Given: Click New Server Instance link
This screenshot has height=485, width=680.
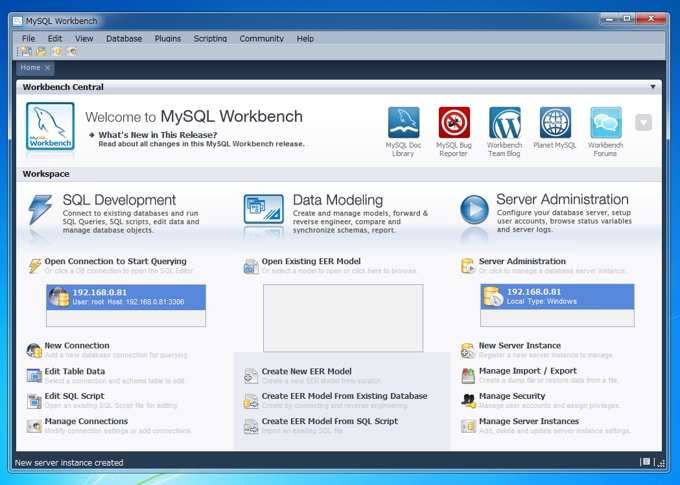Looking at the screenshot, I should 520,346.
